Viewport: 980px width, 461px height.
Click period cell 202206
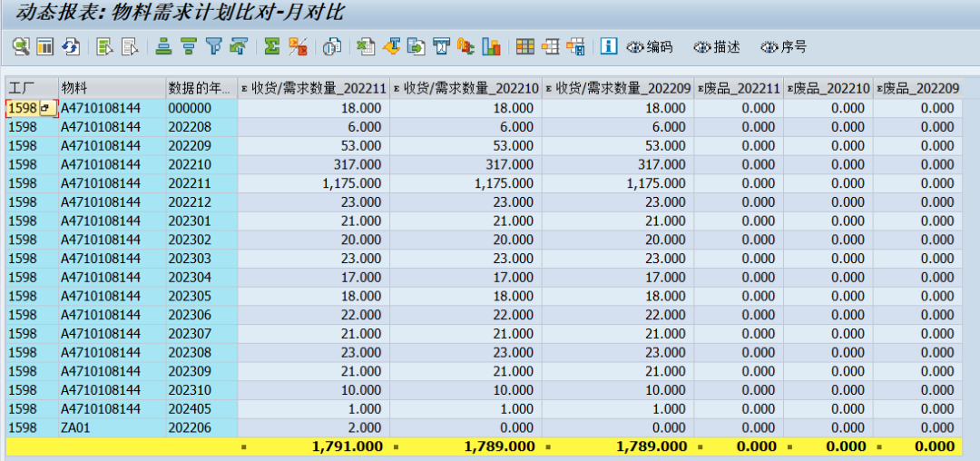click(201, 428)
